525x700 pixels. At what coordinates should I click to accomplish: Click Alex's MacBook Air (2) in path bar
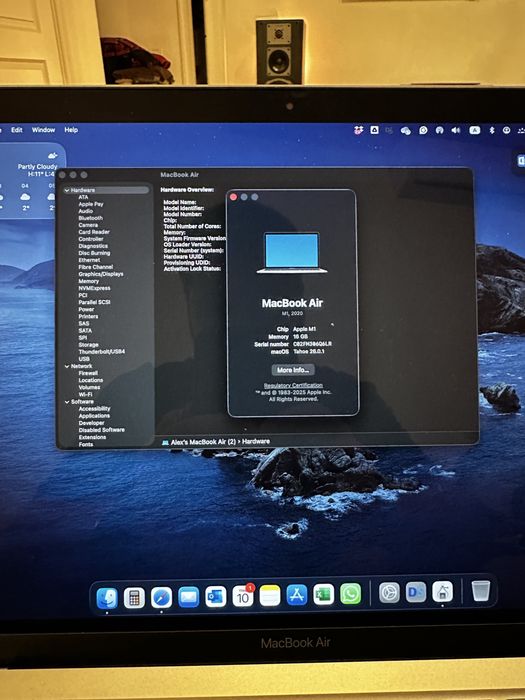(x=203, y=442)
